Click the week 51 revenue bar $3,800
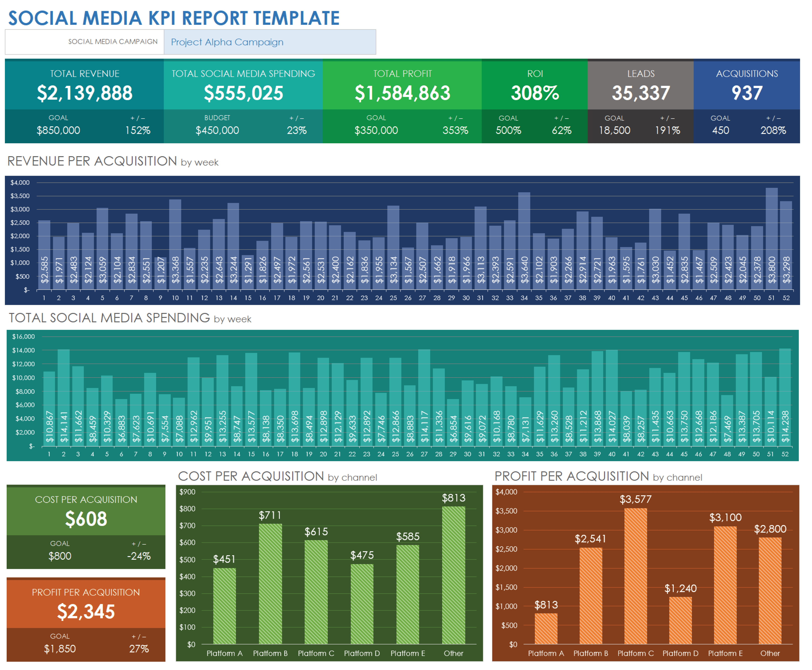Image resolution: width=812 pixels, height=670 pixels. click(x=771, y=239)
